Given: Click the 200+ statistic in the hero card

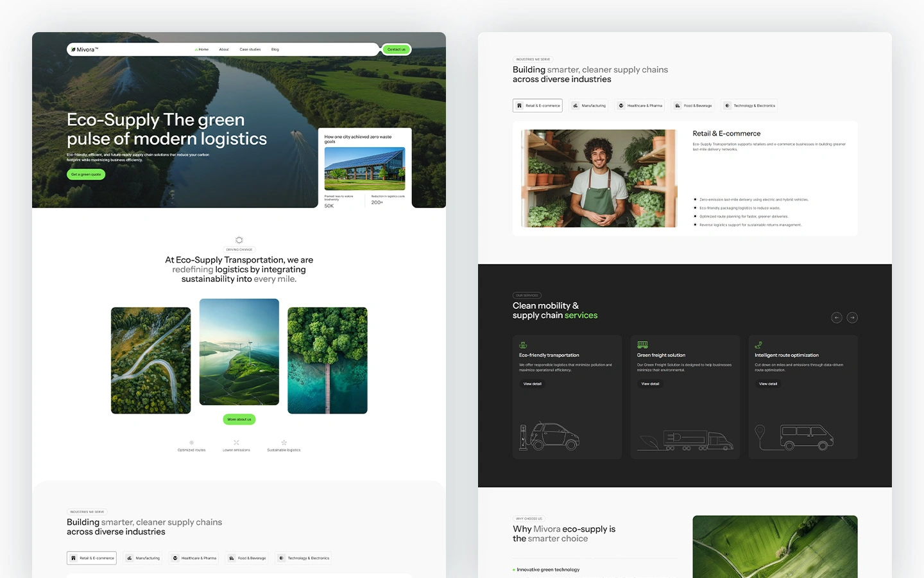Looking at the screenshot, I should coord(377,202).
